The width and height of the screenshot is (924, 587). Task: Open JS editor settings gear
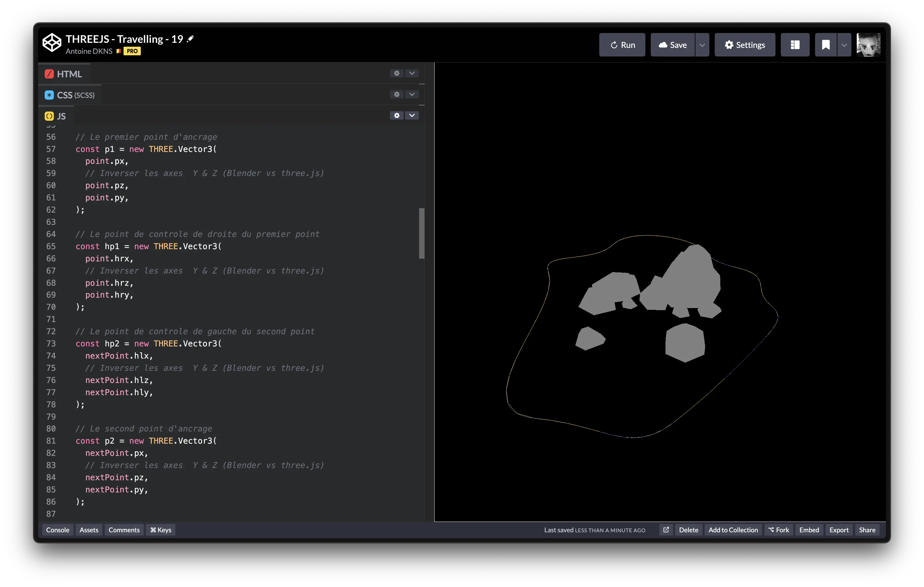(397, 115)
